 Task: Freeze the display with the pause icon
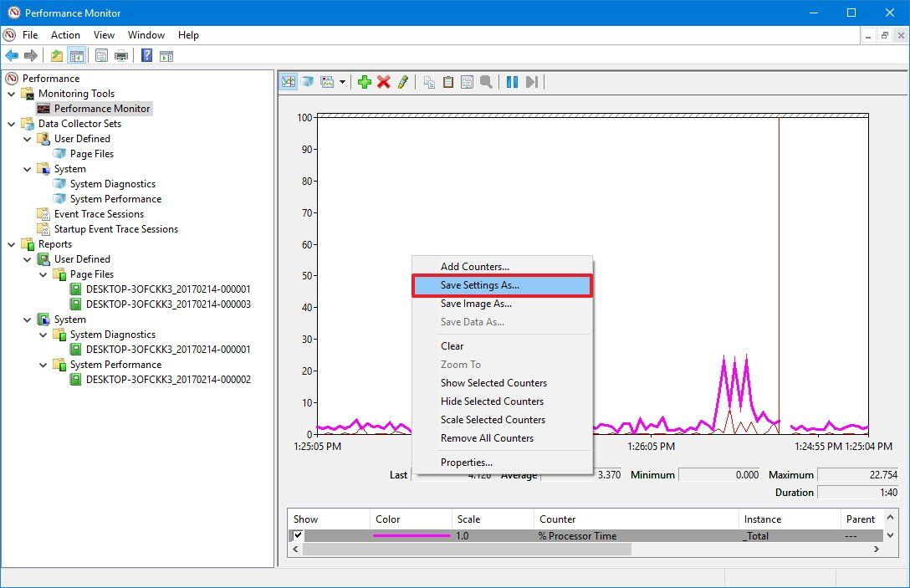point(513,81)
